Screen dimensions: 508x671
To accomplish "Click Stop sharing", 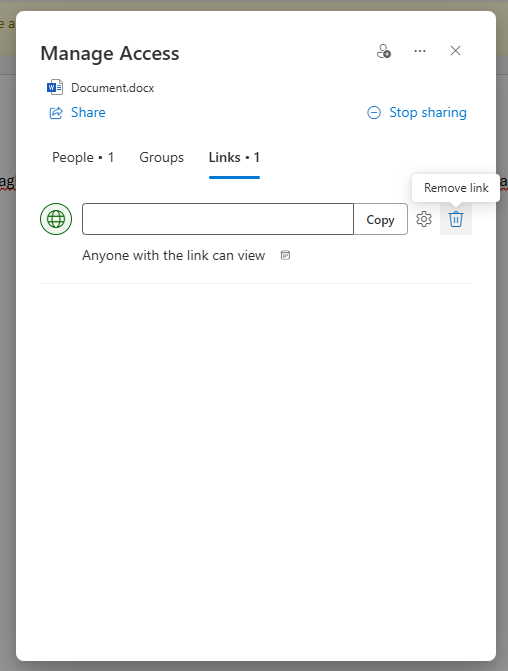I will pos(416,113).
